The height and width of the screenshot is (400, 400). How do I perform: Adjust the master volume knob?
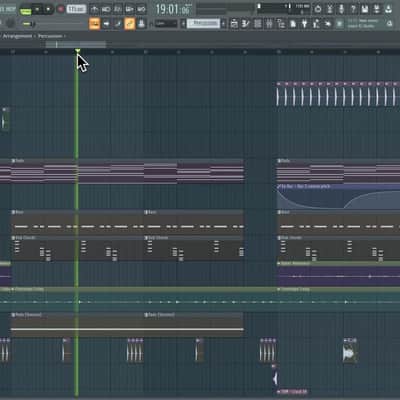[11, 23]
